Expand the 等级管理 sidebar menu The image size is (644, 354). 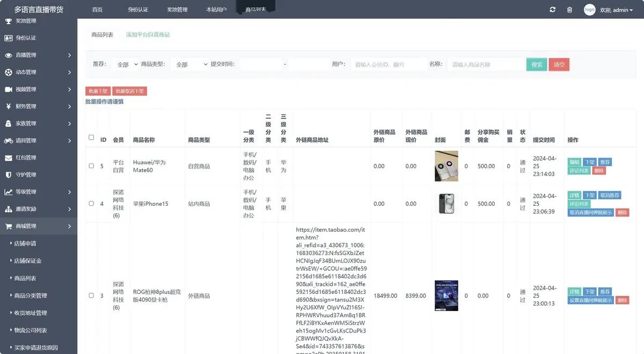click(x=38, y=192)
